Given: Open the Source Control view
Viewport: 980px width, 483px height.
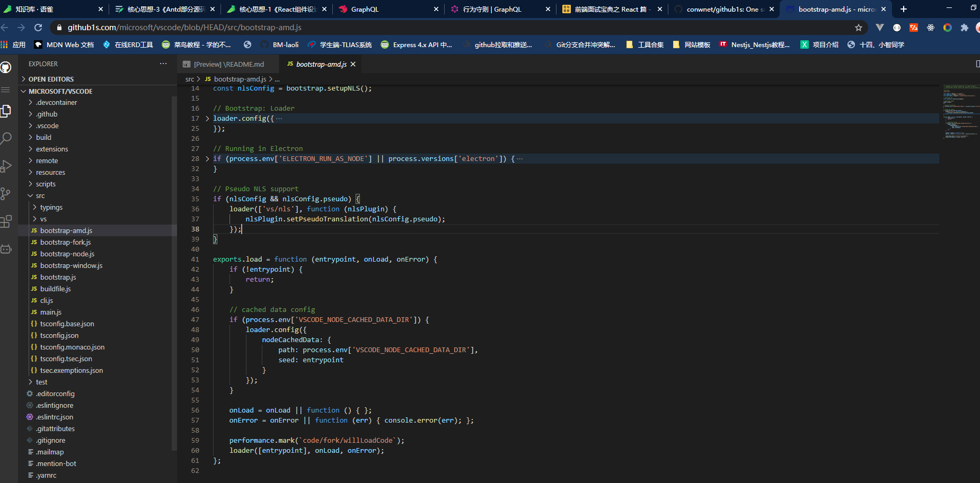Looking at the screenshot, I should point(6,194).
